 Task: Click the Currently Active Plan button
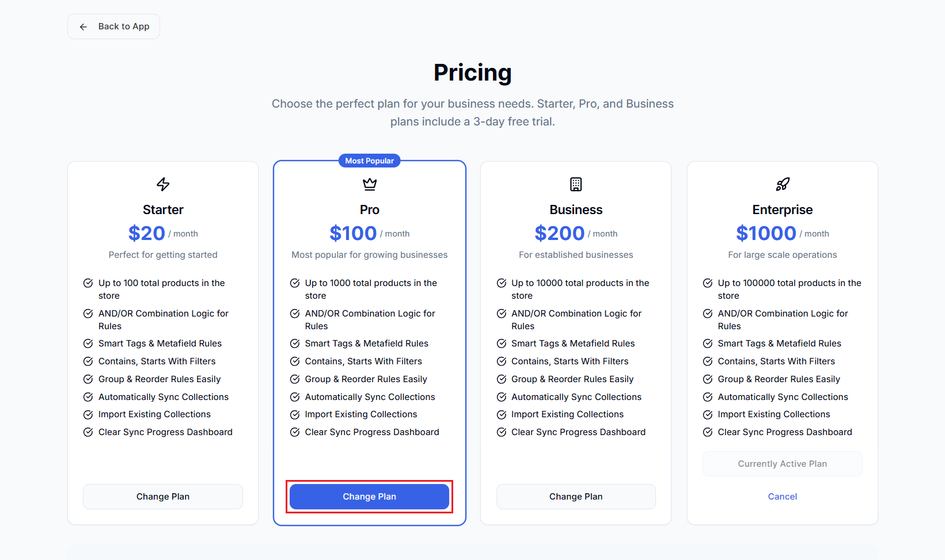pyautogui.click(x=782, y=463)
